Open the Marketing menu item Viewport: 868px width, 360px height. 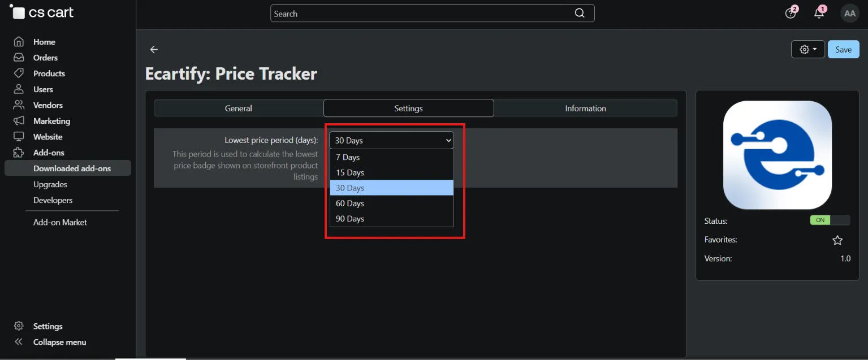[51, 121]
